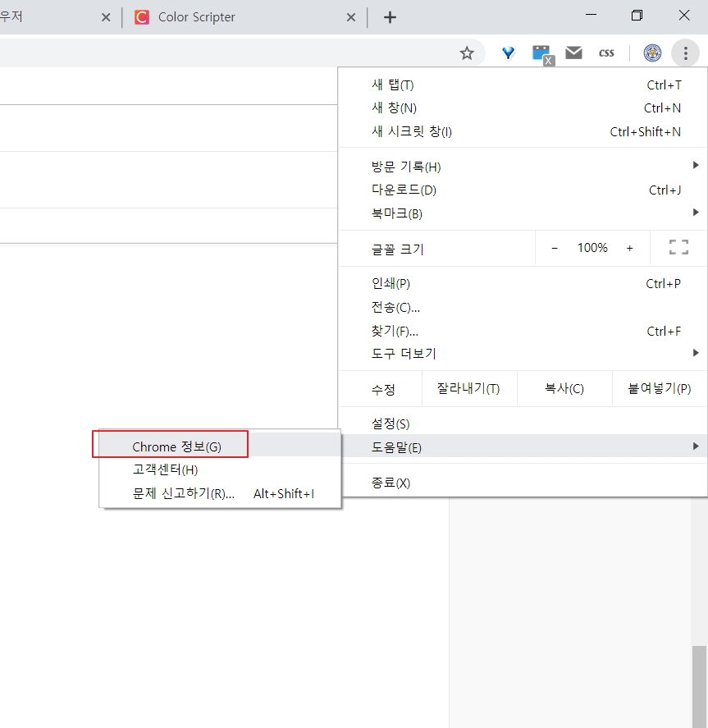
Task: Click 붙여넣기(P) paste button
Action: coord(660,388)
